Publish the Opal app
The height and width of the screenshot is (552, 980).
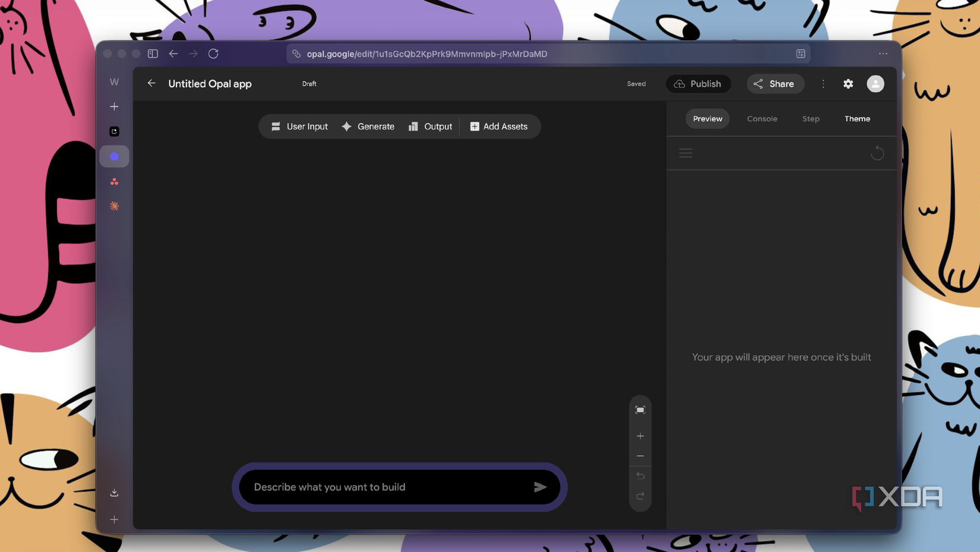(x=698, y=84)
